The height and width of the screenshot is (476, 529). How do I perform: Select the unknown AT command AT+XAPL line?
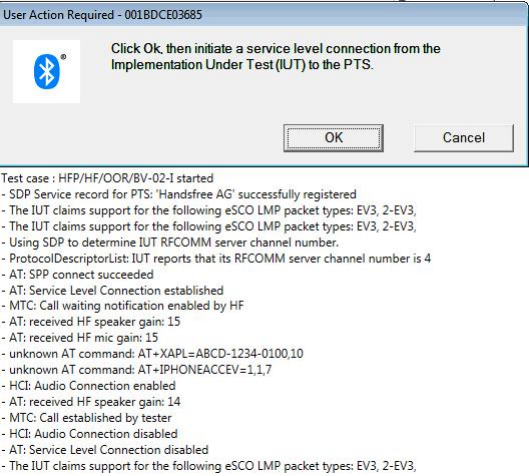152,354
